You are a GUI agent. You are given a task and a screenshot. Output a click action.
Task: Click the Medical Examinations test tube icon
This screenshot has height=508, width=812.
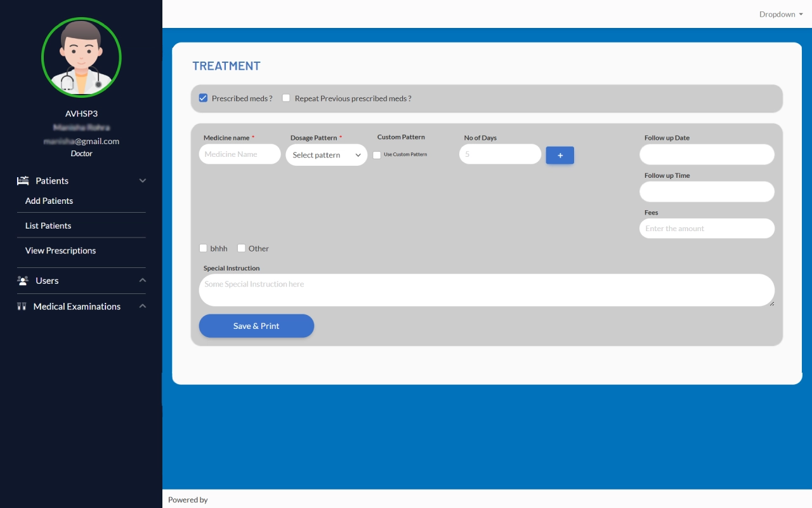pyautogui.click(x=22, y=307)
